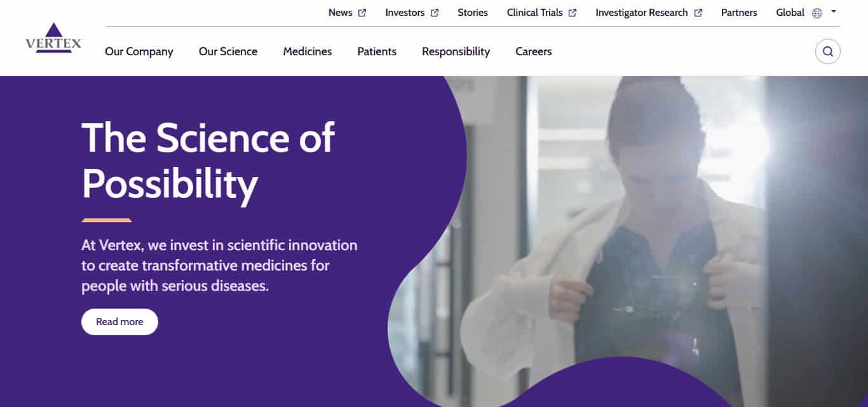Open the Our Company menu
The image size is (868, 407).
(x=139, y=51)
